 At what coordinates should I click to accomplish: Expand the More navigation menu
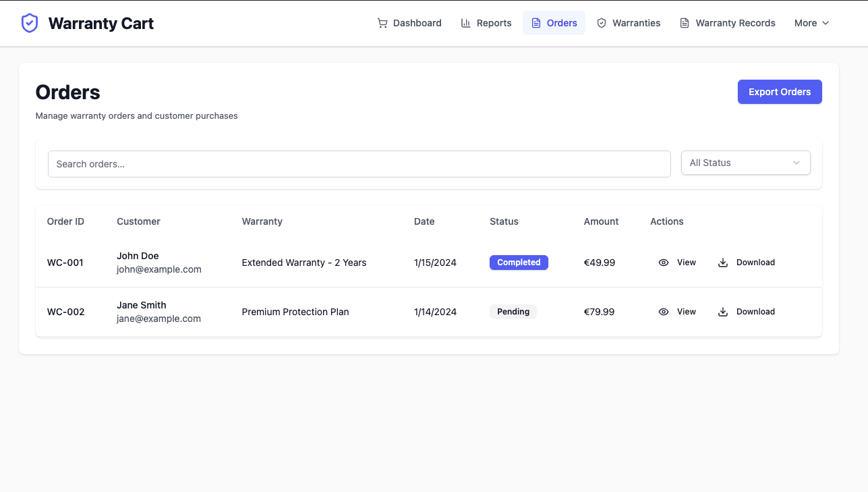[x=811, y=22]
